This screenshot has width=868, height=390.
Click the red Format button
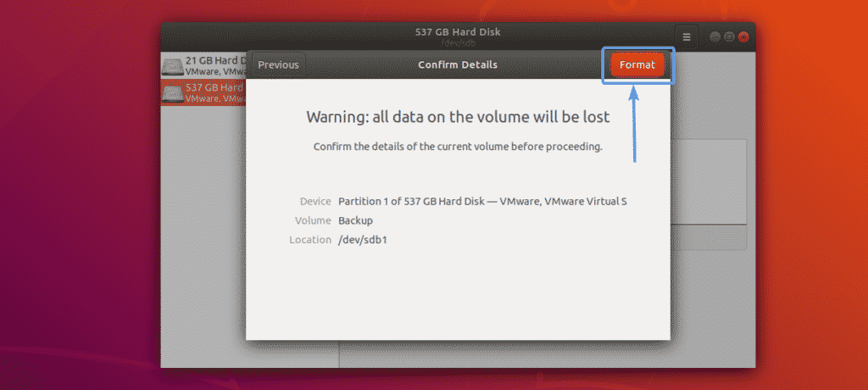pos(637,64)
